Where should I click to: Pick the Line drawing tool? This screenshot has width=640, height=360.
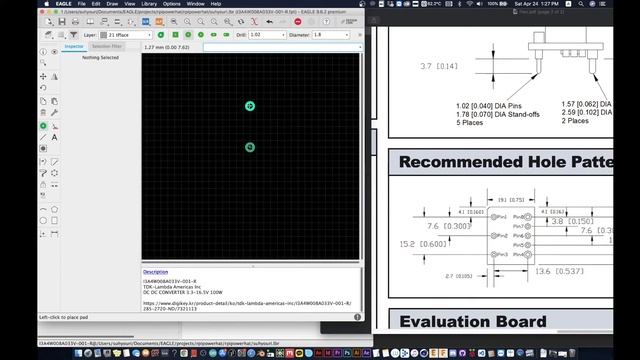(x=43, y=138)
